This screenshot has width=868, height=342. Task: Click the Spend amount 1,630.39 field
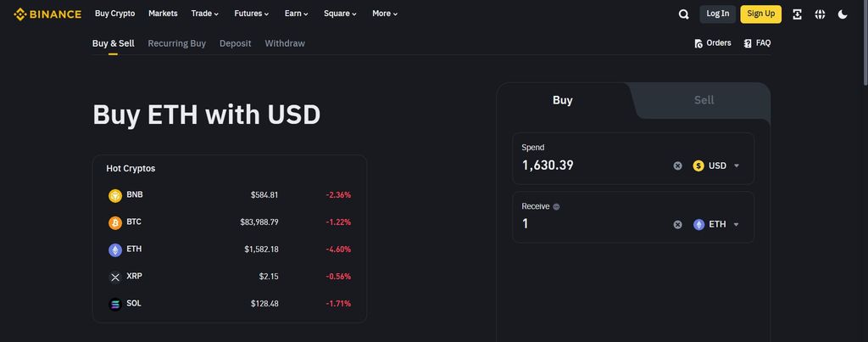[x=593, y=165]
